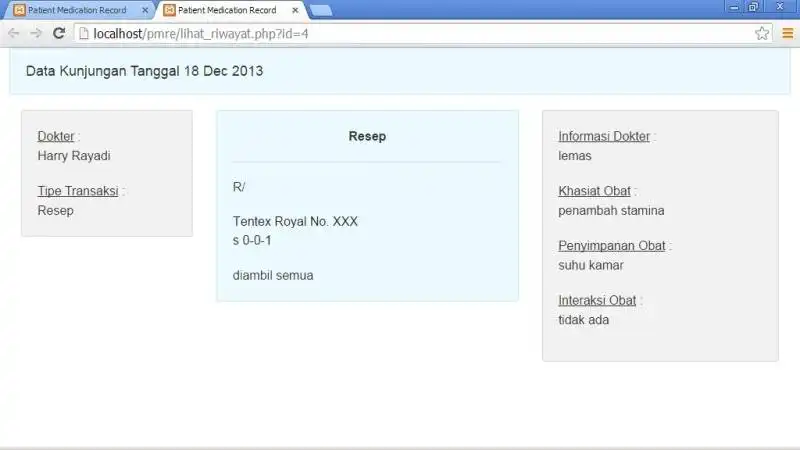
Task: Close the browser window
Action: tap(780, 7)
